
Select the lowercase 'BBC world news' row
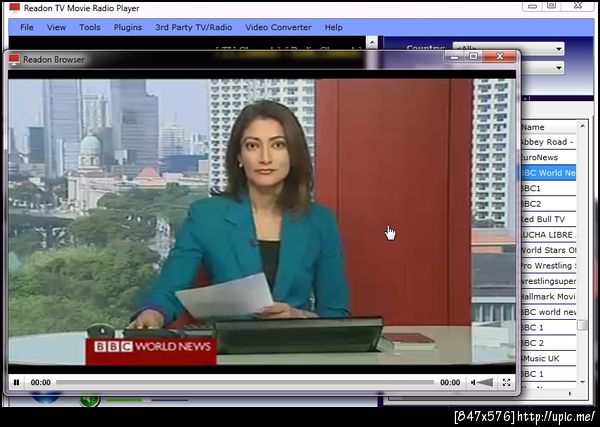pos(548,312)
